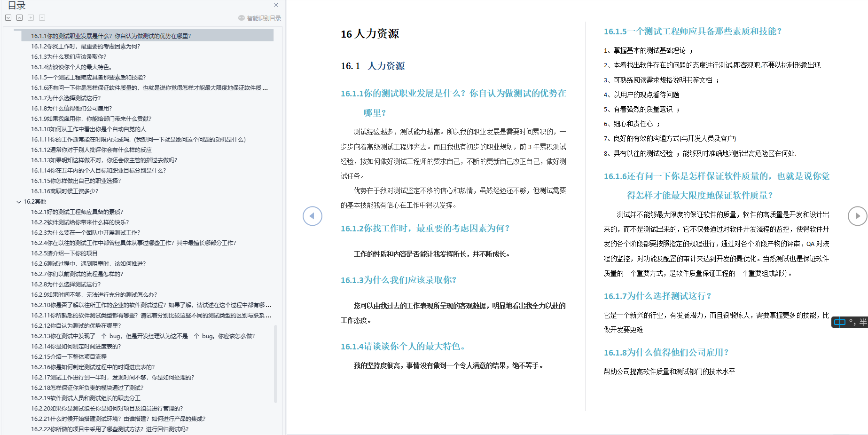
Task: Toggle the 半 half-width input mode
Action: pos(863,322)
